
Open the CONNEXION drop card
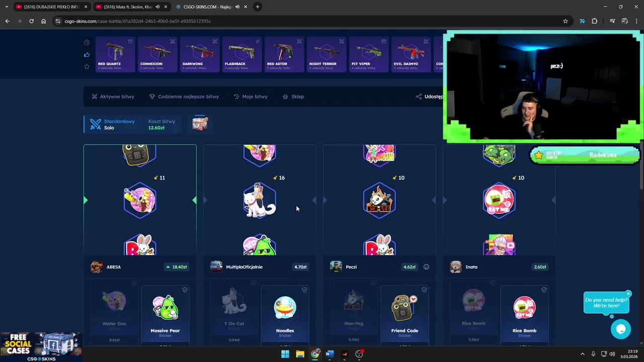[x=157, y=54]
